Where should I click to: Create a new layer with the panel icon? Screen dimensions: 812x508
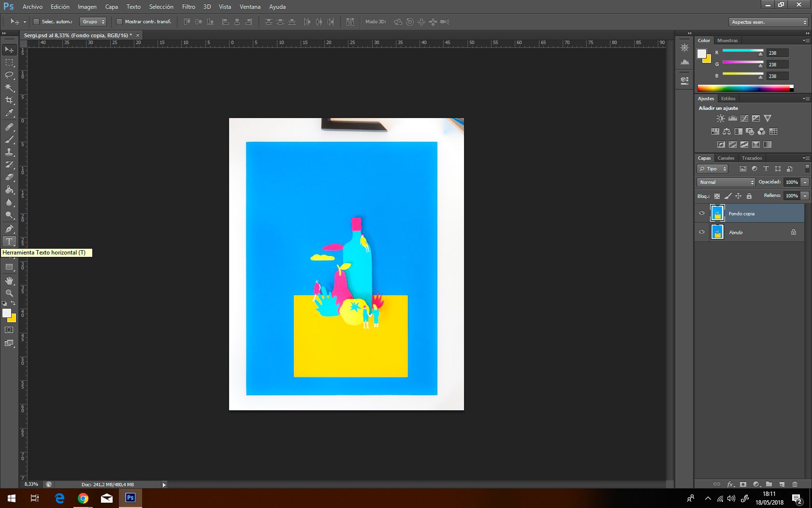click(x=782, y=484)
